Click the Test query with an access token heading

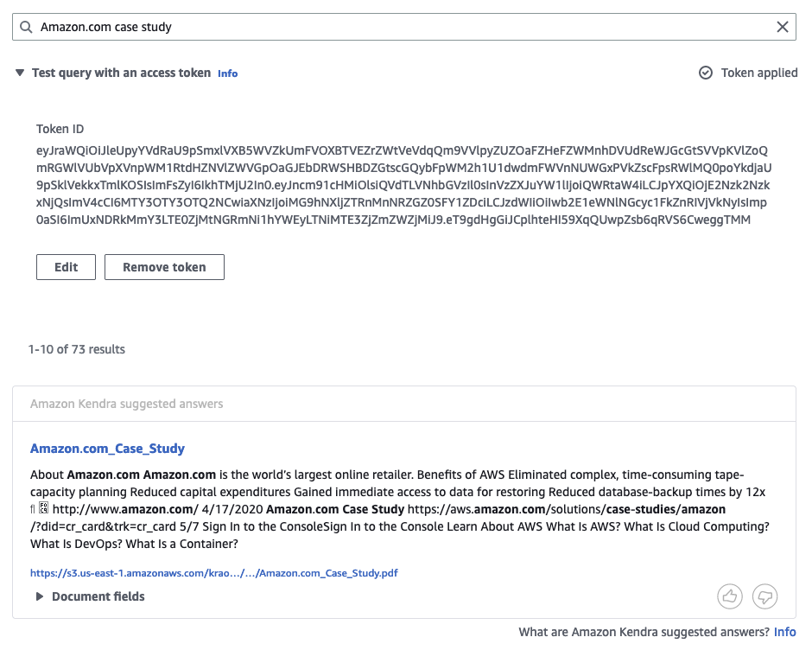[121, 73]
